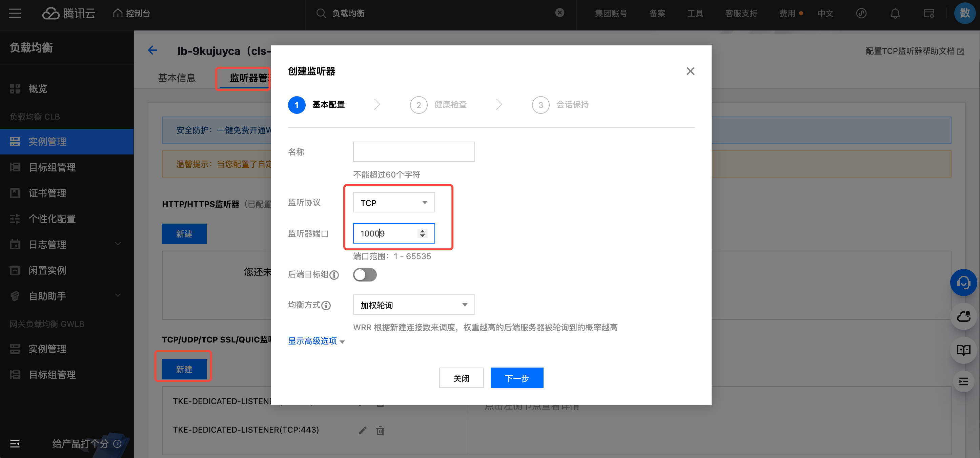Collapse sidebar using bottom-left menu icon
This screenshot has width=980, height=458.
[x=15, y=443]
